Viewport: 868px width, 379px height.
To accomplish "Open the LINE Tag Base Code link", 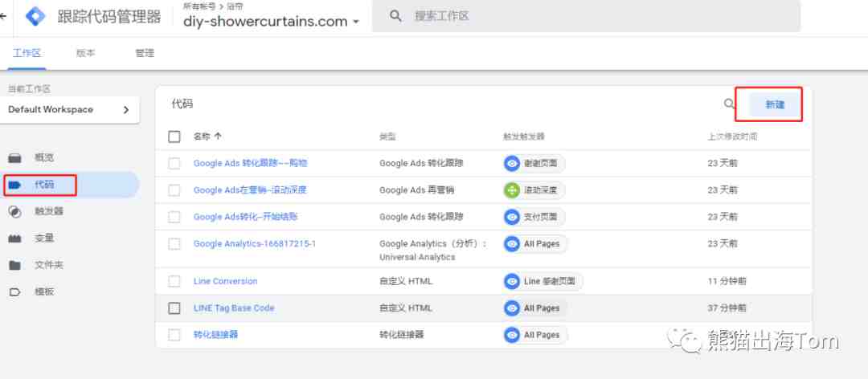I will point(234,308).
